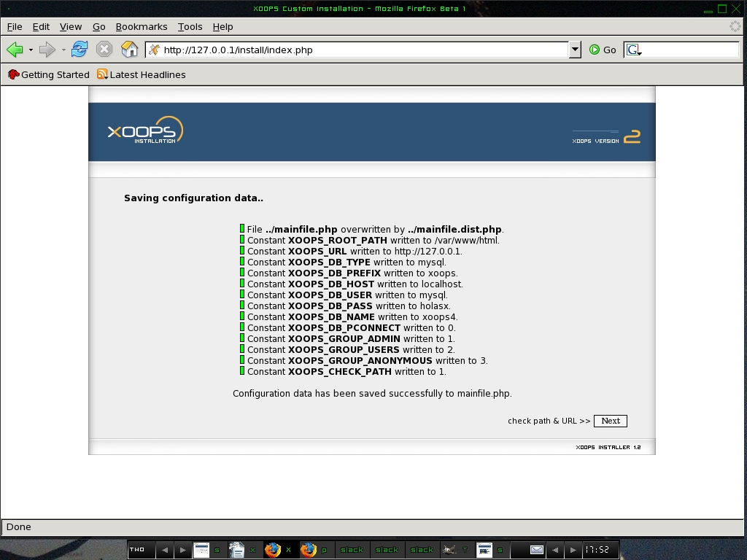Open the Back button history dropdown
The image size is (747, 560).
tap(31, 50)
